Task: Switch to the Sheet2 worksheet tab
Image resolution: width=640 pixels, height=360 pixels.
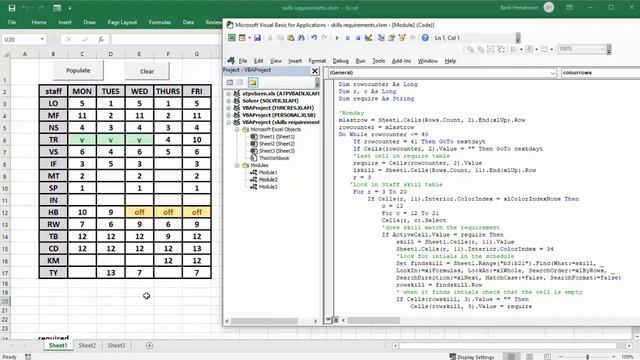Action: (x=87, y=346)
